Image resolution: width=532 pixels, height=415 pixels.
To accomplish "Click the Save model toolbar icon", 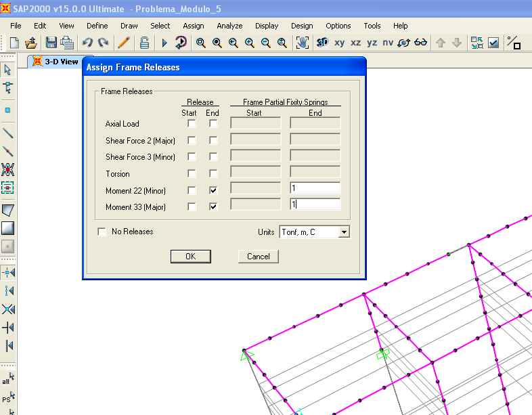I will 51,43.
